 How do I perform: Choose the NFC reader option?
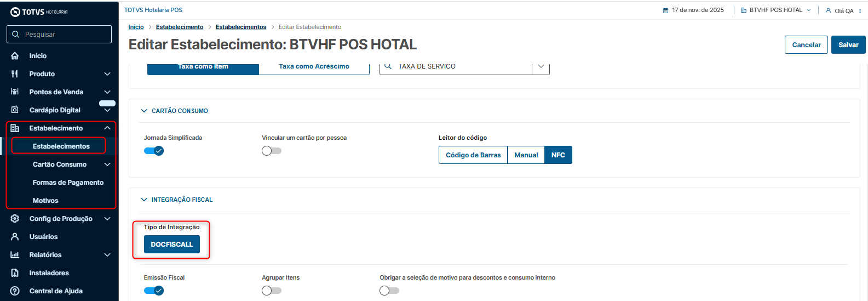[x=558, y=155]
